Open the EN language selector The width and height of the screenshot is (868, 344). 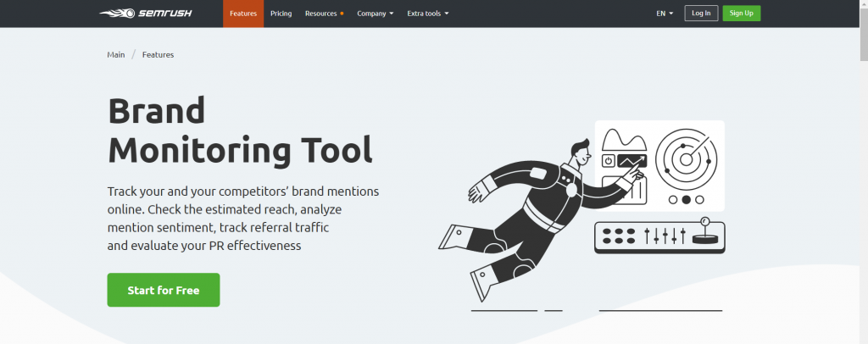665,14
